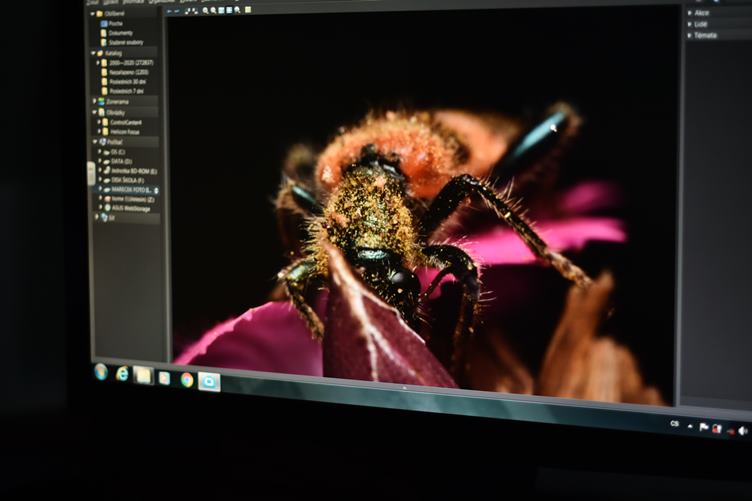Screen dimensions: 752x501
Task: Open the Windows Start menu
Action: (x=101, y=372)
